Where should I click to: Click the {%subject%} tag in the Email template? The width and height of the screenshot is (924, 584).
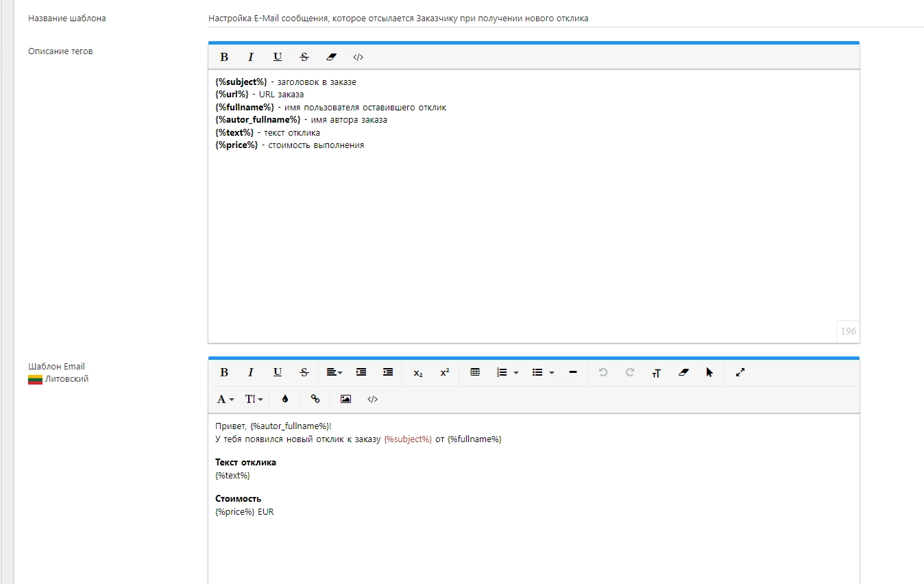408,439
